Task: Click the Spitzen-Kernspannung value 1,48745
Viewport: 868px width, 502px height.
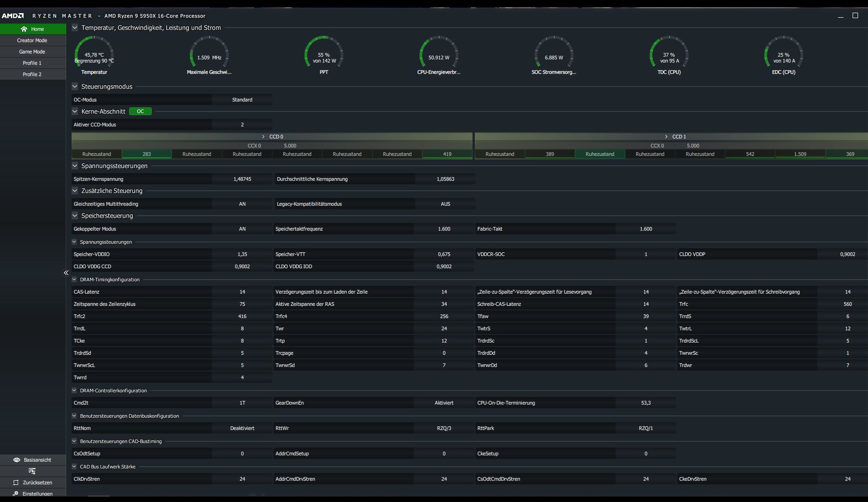Action: pos(242,179)
